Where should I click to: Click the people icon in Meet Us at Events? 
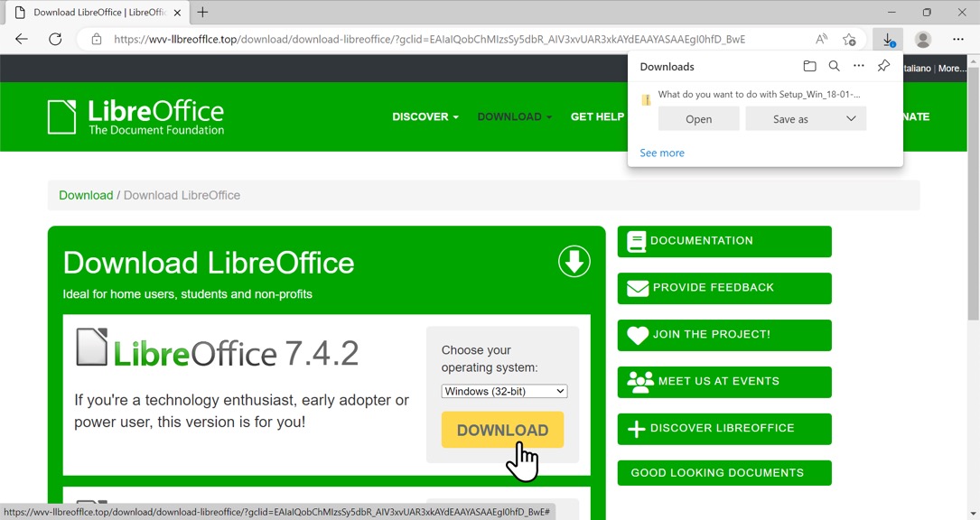640,382
